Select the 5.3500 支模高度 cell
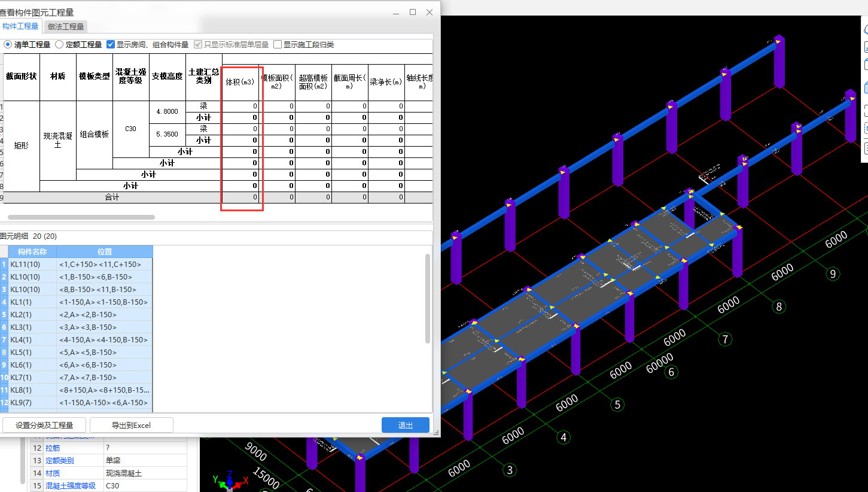The image size is (868, 492). click(167, 135)
